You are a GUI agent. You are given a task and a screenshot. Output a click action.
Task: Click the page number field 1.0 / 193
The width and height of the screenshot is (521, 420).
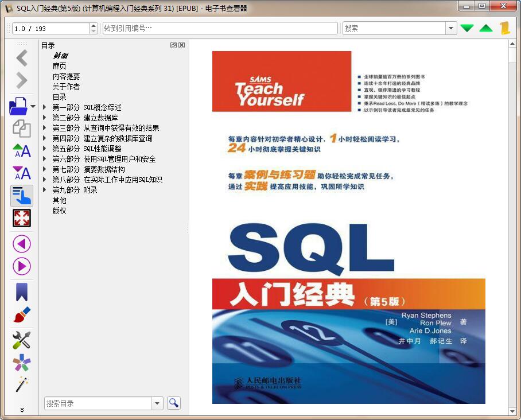pos(51,29)
